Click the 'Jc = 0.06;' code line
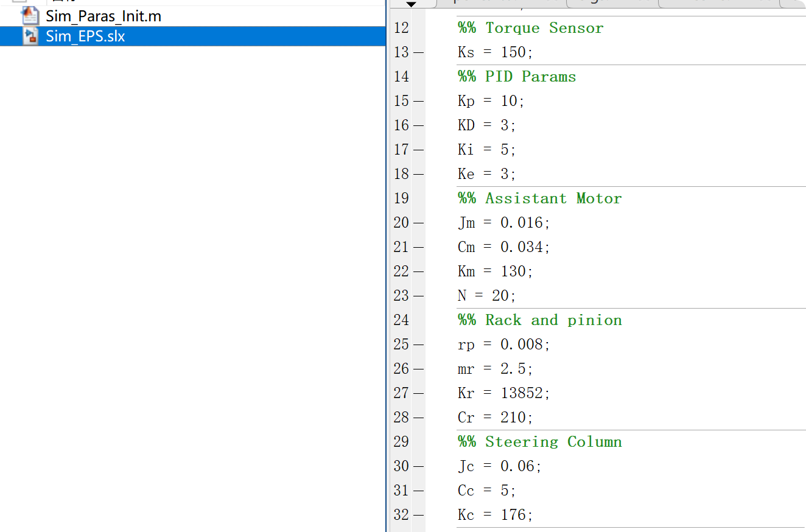The width and height of the screenshot is (806, 532). (x=500, y=466)
